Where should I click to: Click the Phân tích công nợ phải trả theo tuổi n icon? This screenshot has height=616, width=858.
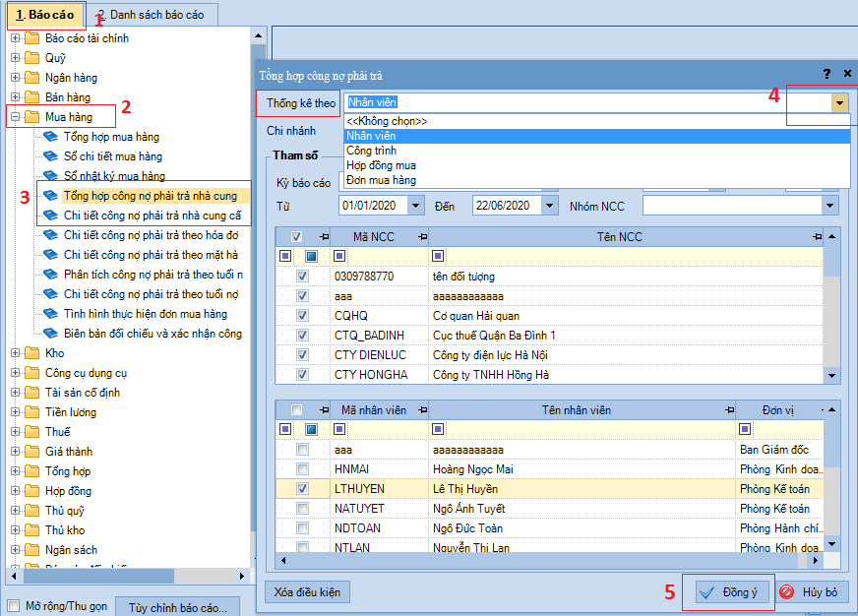coord(50,275)
